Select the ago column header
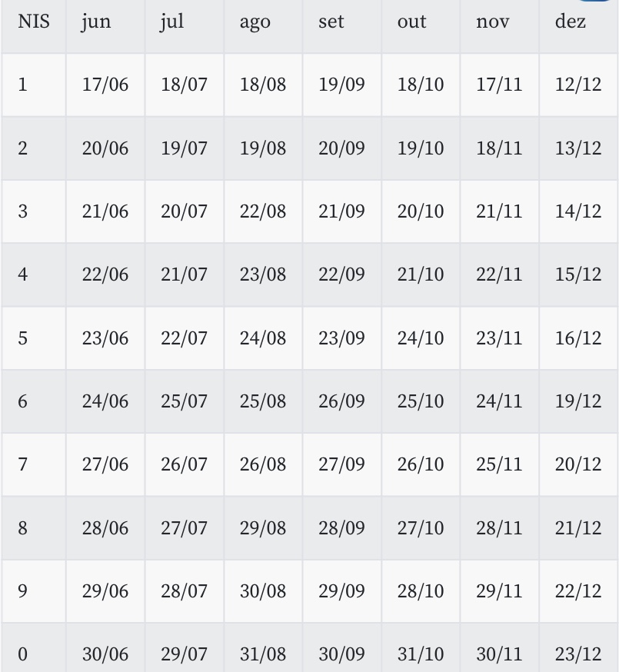Image resolution: width=619 pixels, height=672 pixels. click(255, 22)
